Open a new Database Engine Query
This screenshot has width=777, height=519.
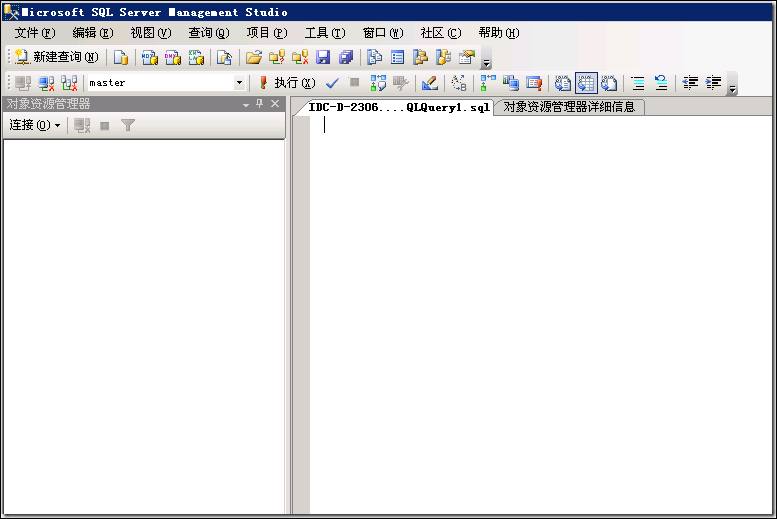(121, 57)
